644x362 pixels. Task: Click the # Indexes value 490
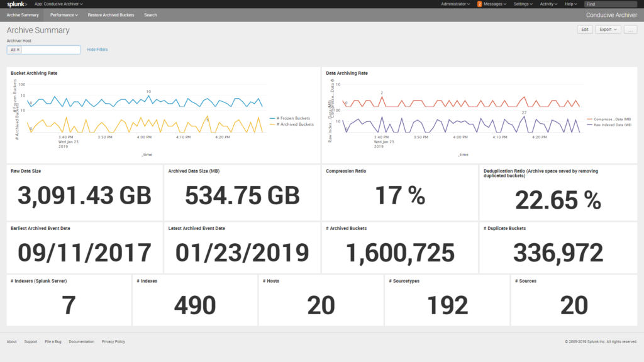[195, 305]
